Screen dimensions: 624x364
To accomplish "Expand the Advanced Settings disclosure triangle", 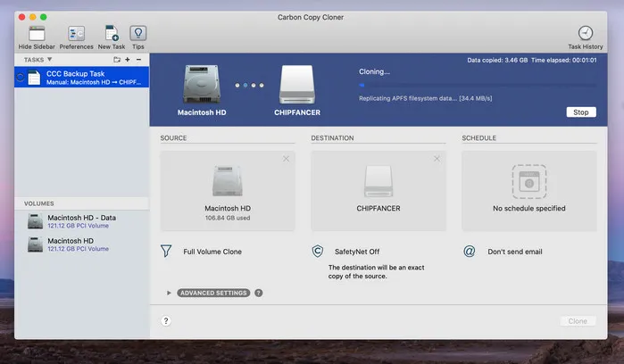I will (169, 293).
